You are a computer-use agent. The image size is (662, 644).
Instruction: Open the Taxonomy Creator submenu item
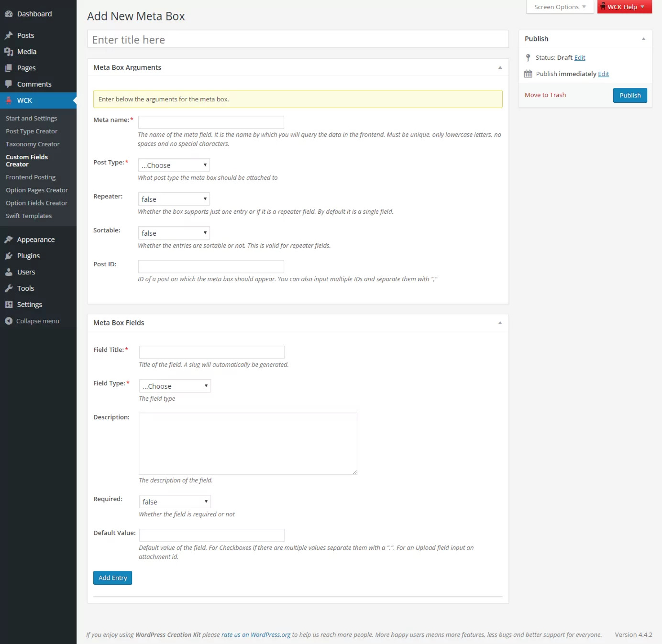[33, 144]
